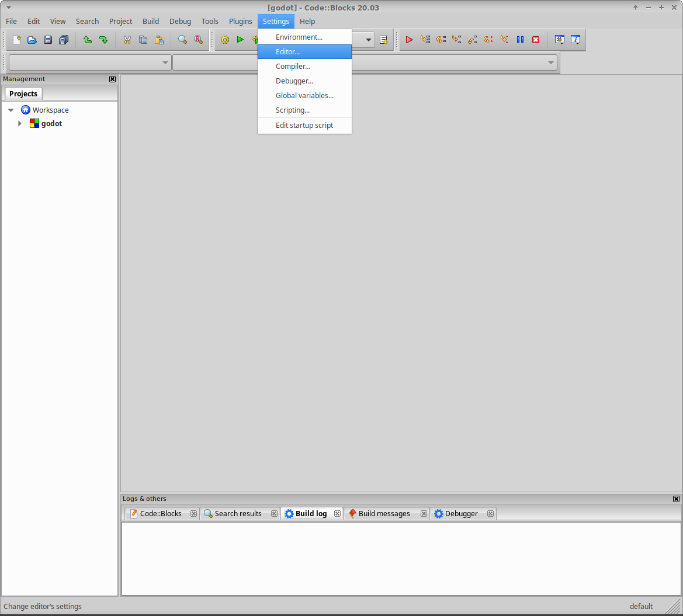This screenshot has height=616, width=683.
Task: Click the Stop debugger icon
Action: [536, 40]
